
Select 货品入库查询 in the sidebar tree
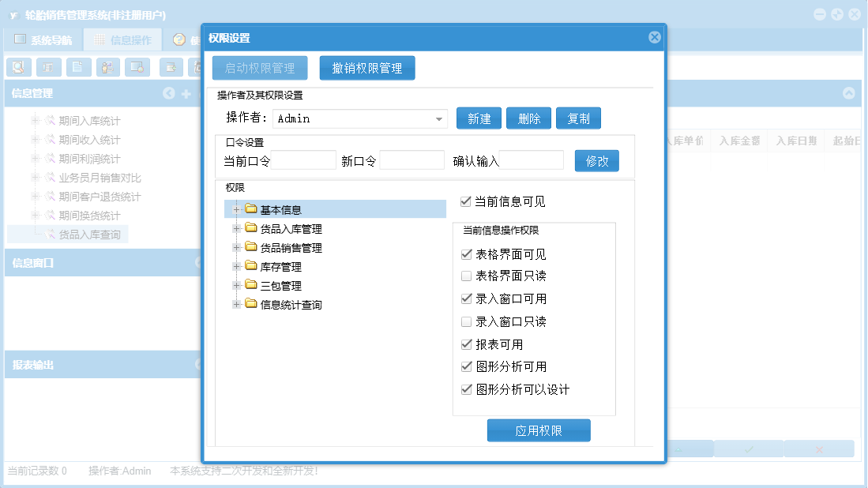click(x=89, y=235)
